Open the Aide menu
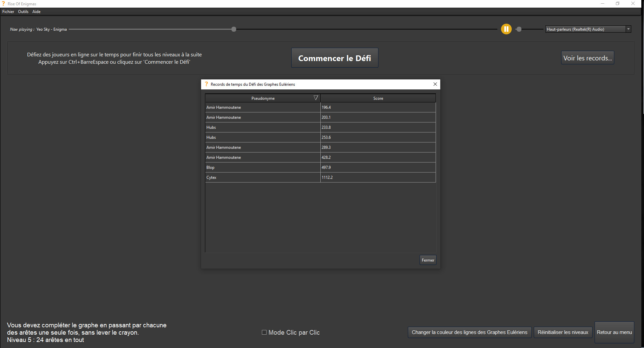 [x=36, y=11]
